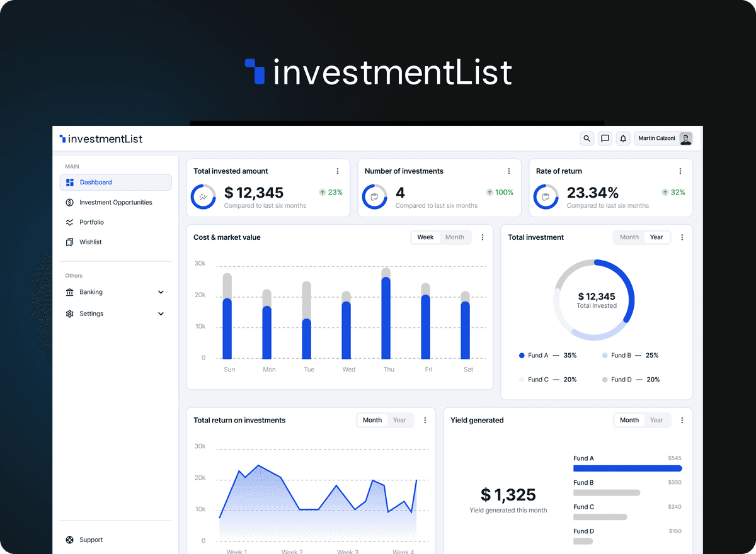The image size is (756, 554).
Task: Open the notifications bell icon
Action: 623,138
